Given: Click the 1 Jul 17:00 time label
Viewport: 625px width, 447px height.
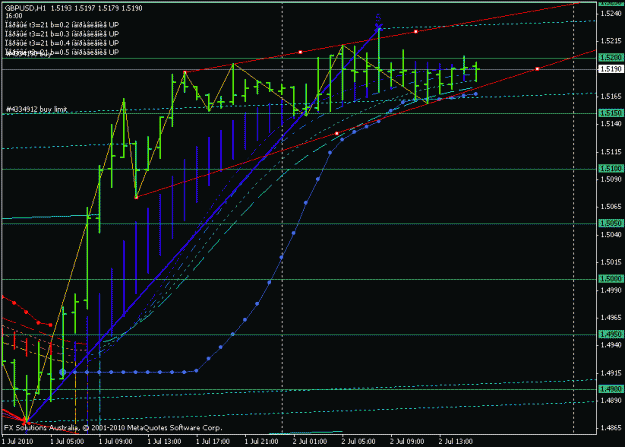Looking at the screenshot, I should 213,441.
